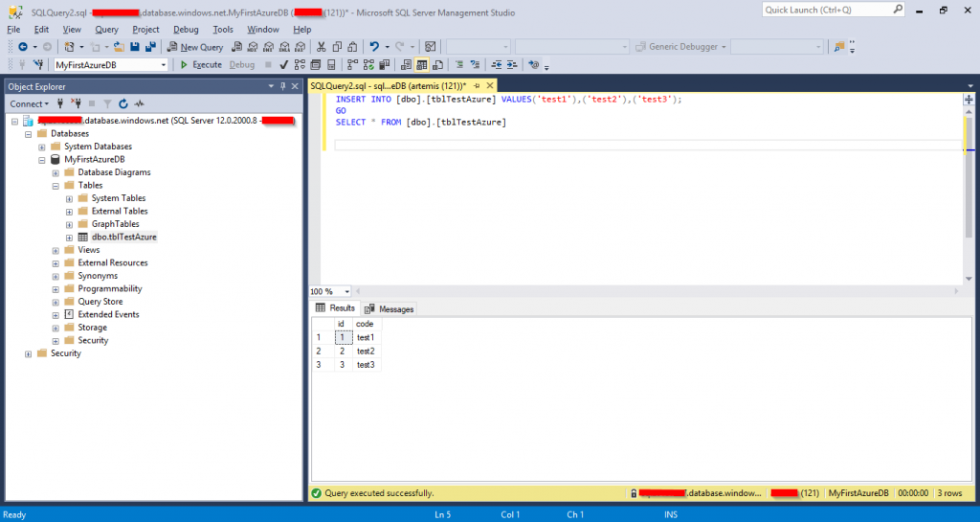Click the Navigate Backward arrow icon
Screen dimensions: 980x522
tap(23, 47)
